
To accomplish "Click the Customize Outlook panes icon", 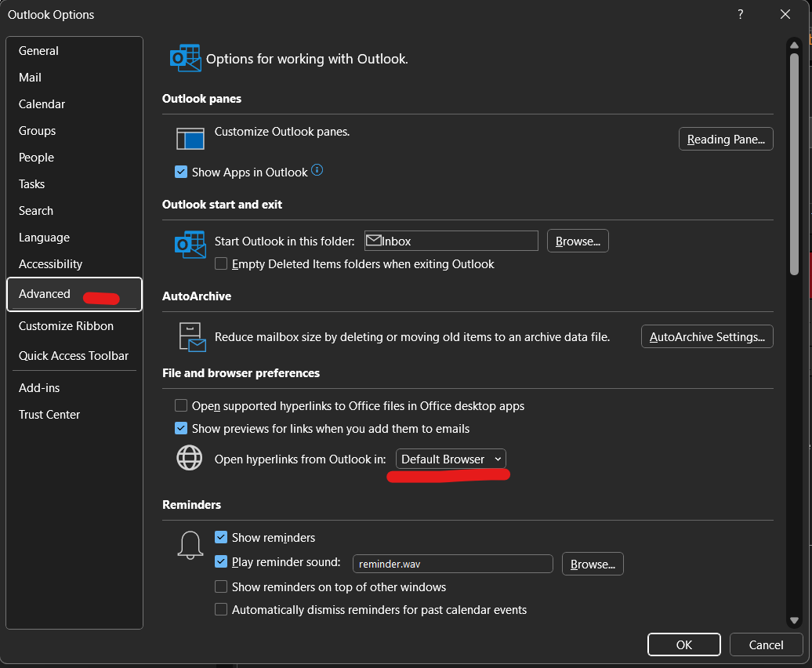I will pos(190,139).
